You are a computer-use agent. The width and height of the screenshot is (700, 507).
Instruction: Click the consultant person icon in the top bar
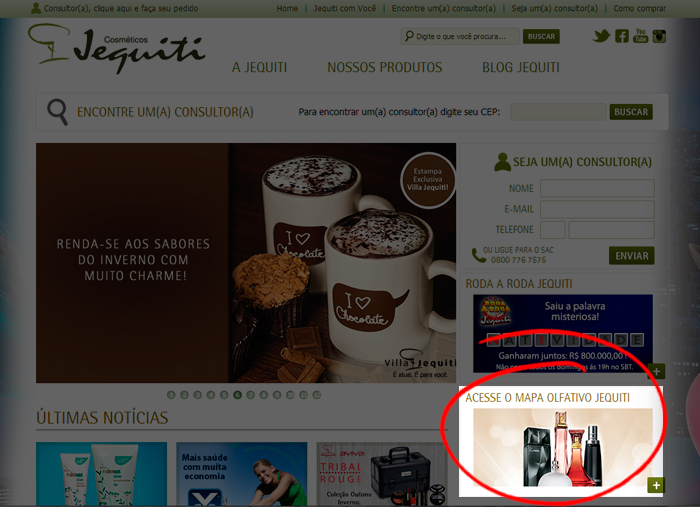click(x=36, y=8)
